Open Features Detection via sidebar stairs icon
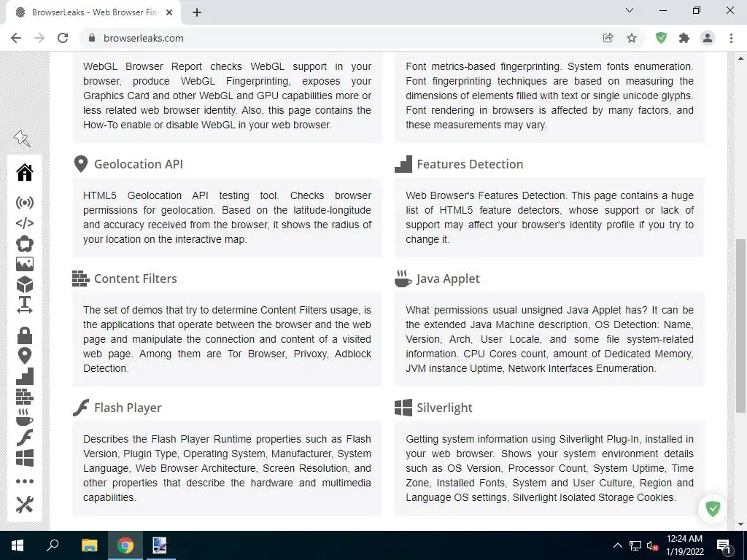This screenshot has width=747, height=560. click(25, 376)
